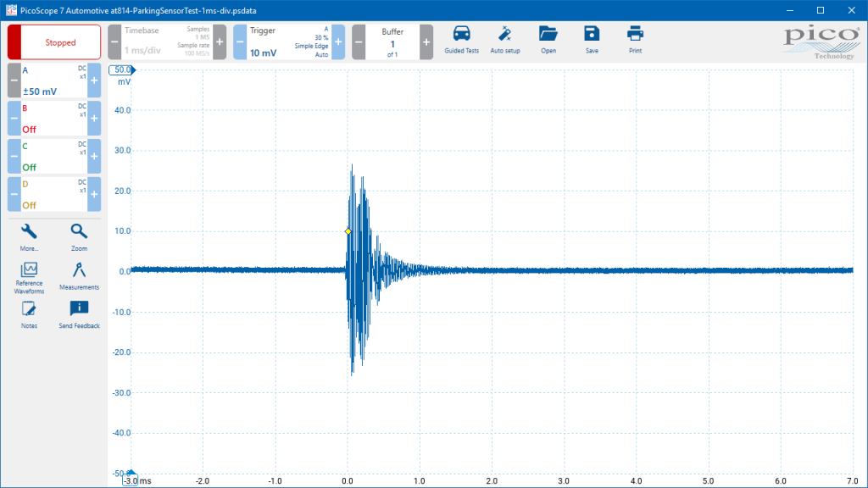Open channel A ±50 mV range options

53,80
